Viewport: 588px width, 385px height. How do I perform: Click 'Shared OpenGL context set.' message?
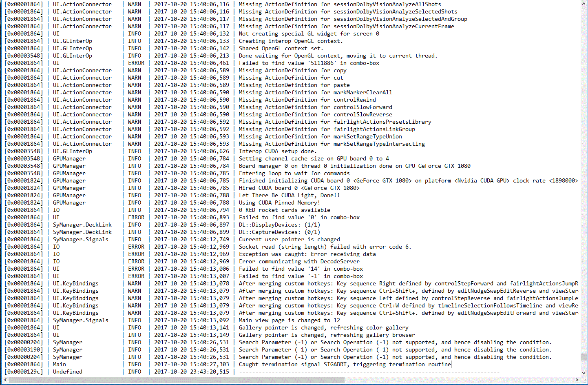pos(281,48)
